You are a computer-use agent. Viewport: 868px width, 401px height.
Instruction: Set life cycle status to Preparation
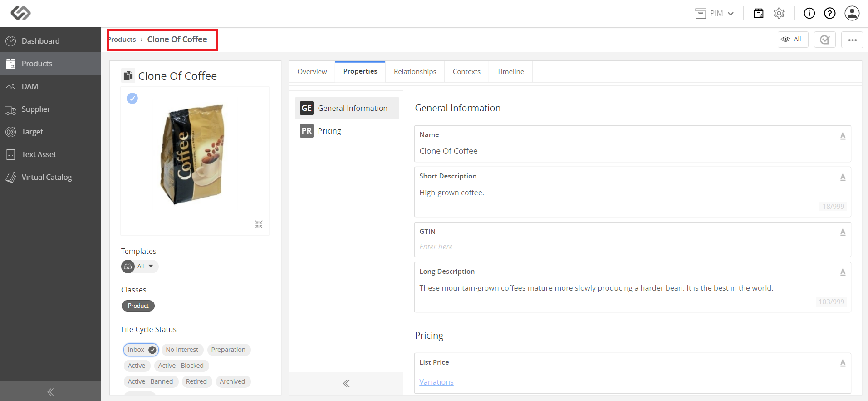228,350
